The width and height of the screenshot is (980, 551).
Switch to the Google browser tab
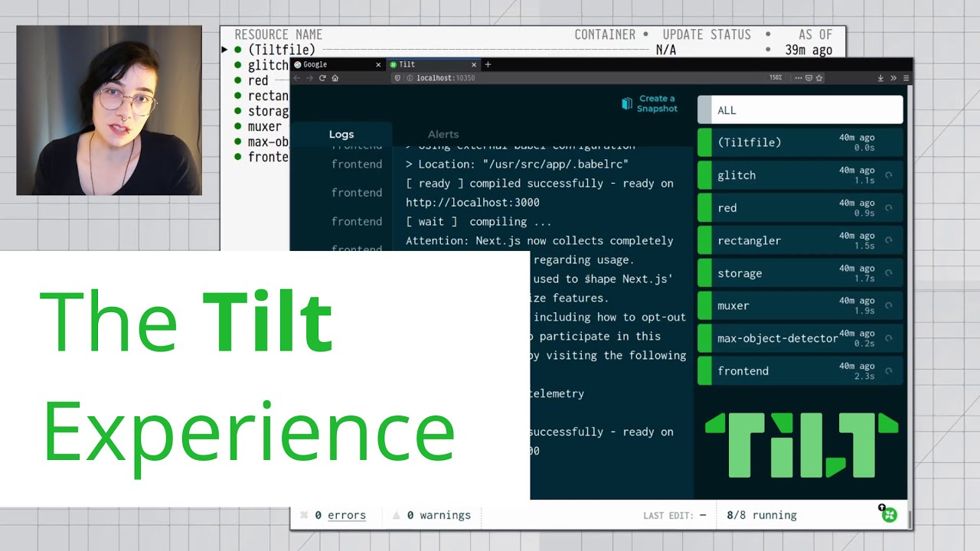338,65
